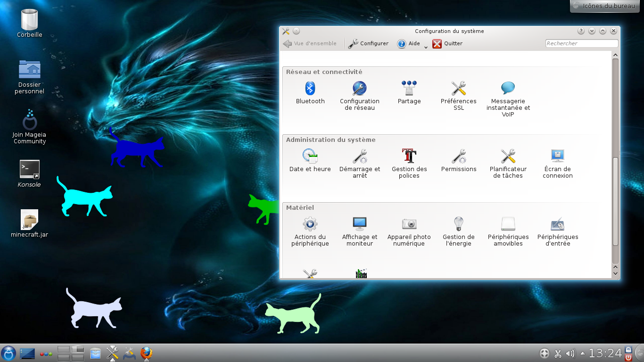Open Dossier personnel desktop folder
This screenshot has height=362, width=644.
click(x=30, y=77)
